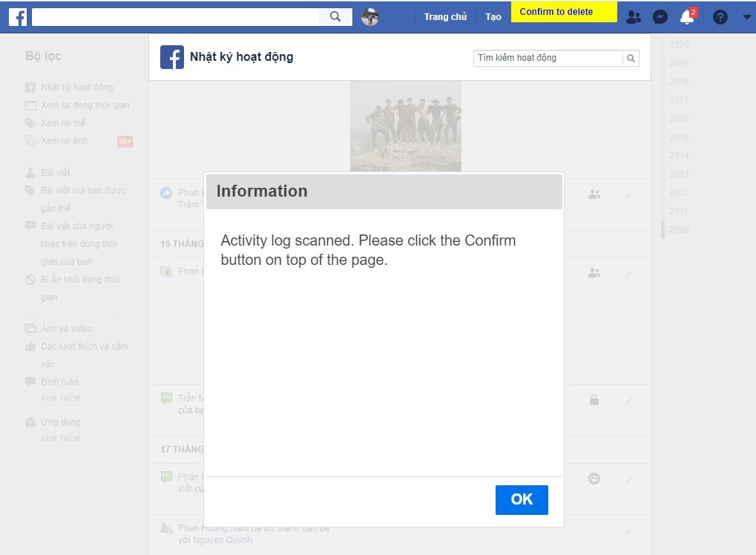This screenshot has height=555, width=756.
Task: Select Bài viết filter
Action: [55, 173]
